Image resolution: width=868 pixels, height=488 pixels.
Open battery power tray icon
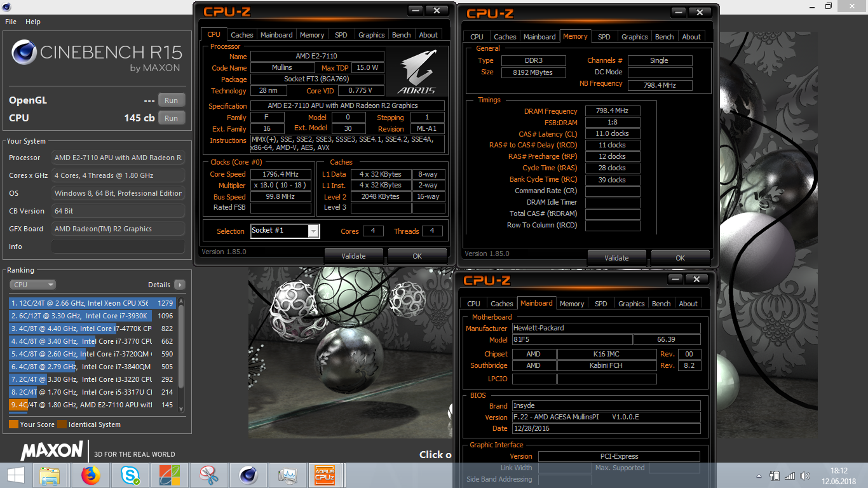[774, 475]
